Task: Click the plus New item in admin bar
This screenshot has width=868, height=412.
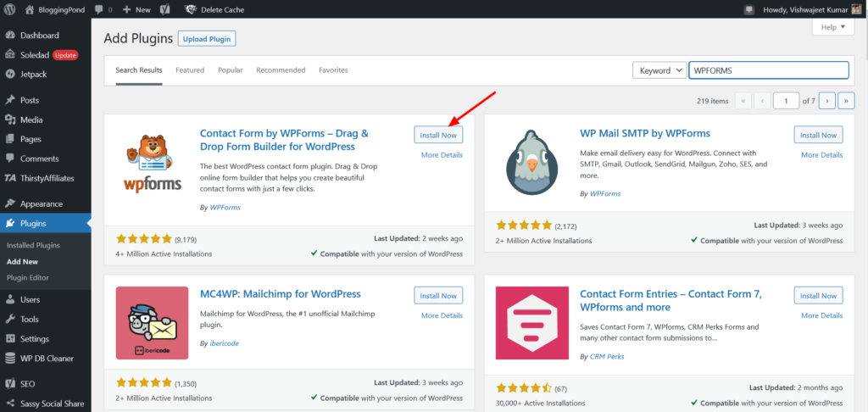Action: click(136, 9)
